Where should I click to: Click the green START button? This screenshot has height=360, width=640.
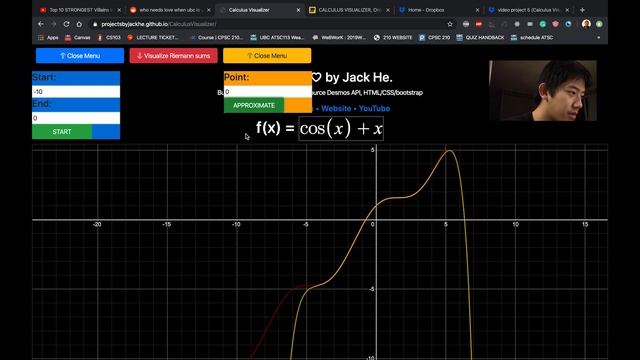(62, 131)
